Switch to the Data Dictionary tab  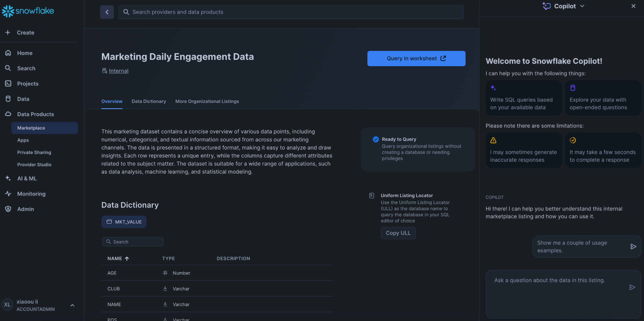click(x=149, y=101)
